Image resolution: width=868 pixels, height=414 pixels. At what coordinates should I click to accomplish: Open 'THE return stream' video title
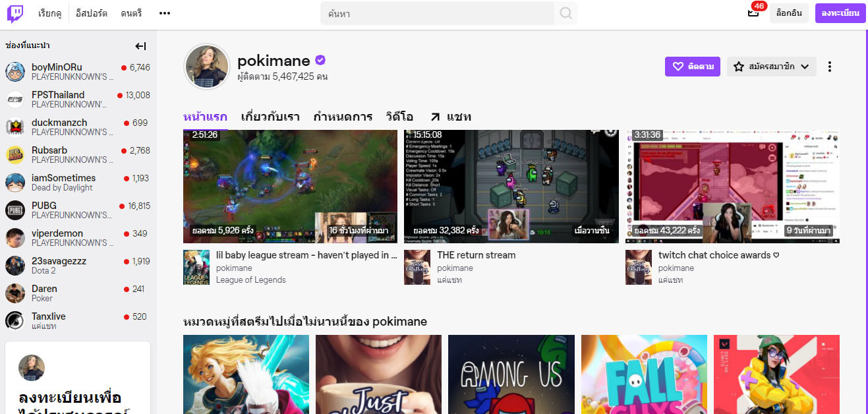pyautogui.click(x=477, y=255)
